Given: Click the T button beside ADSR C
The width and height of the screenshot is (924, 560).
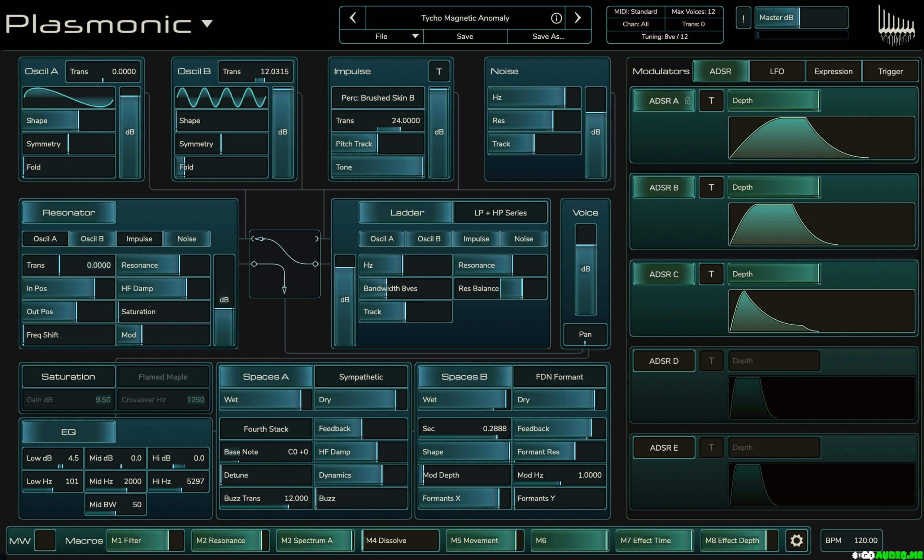Looking at the screenshot, I should point(711,274).
